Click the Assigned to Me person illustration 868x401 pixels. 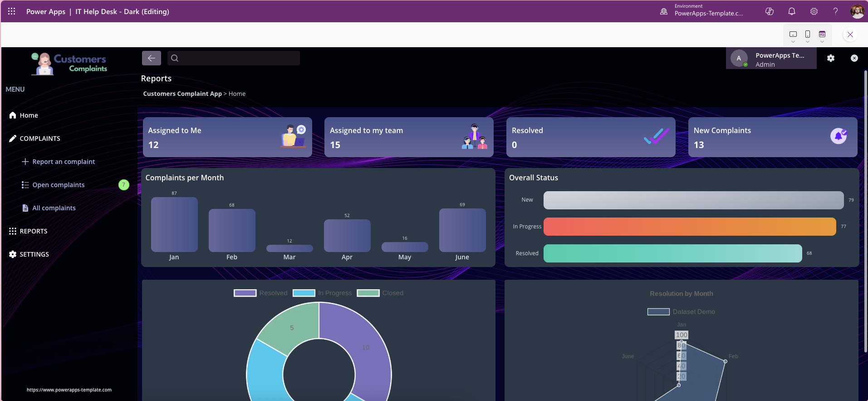293,136
